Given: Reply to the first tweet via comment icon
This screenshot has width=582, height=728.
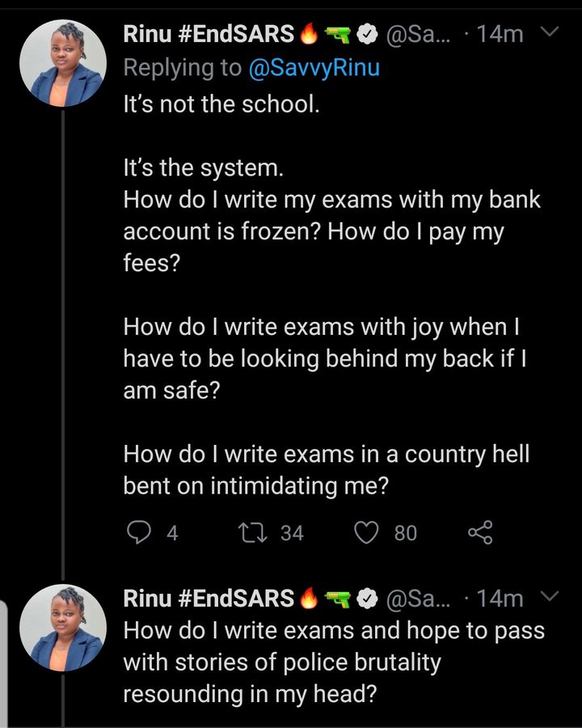Looking at the screenshot, I should (x=139, y=532).
